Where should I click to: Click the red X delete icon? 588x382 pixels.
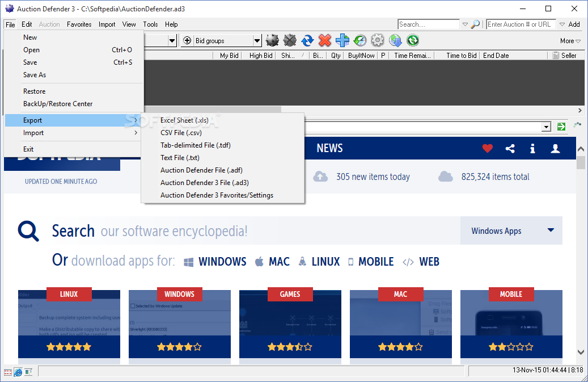pos(325,40)
